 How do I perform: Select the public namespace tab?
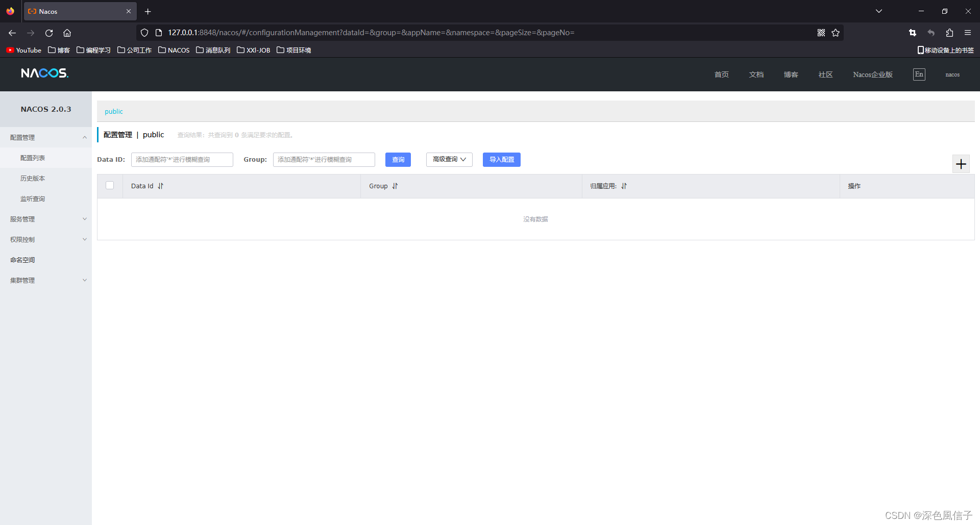coord(114,111)
